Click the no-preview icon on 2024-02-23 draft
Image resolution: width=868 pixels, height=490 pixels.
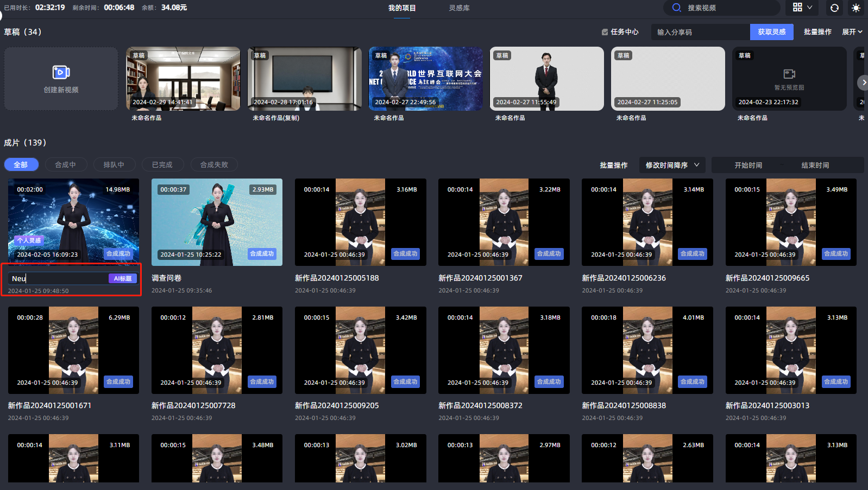pos(789,74)
